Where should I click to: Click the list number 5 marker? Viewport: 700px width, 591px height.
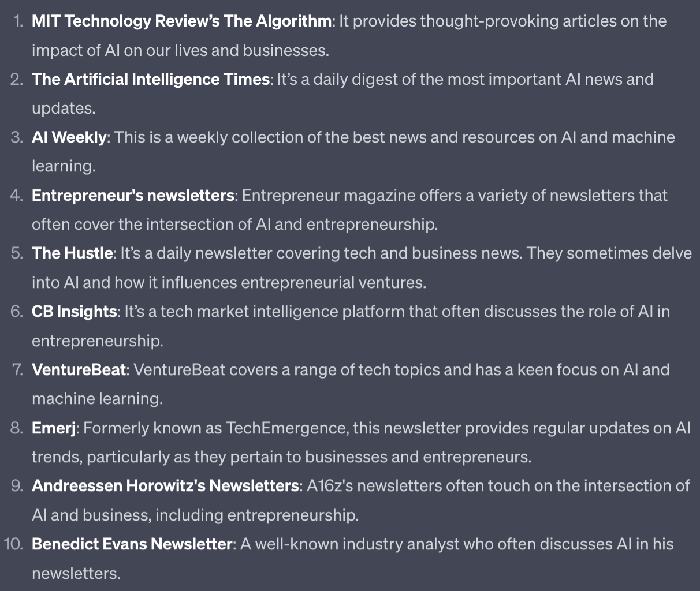tap(17, 253)
